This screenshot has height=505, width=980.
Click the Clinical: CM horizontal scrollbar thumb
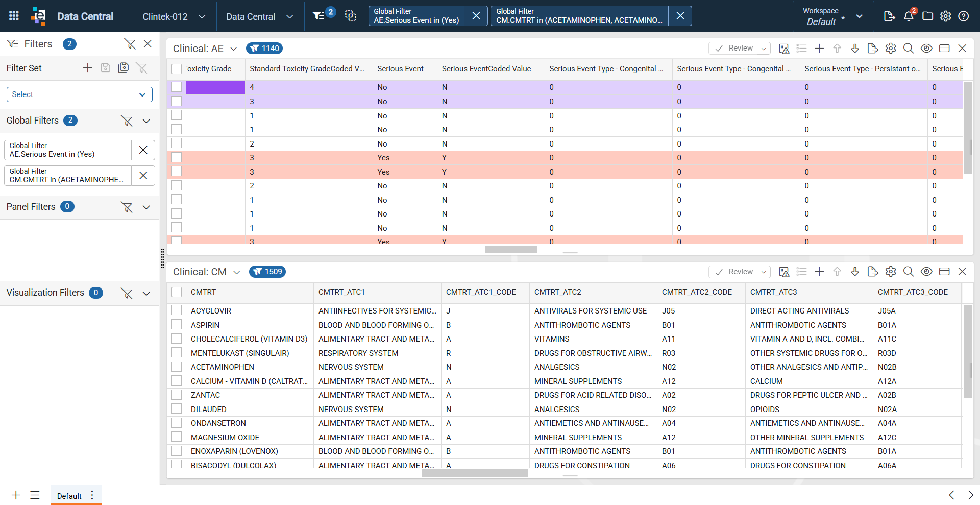pos(475,473)
